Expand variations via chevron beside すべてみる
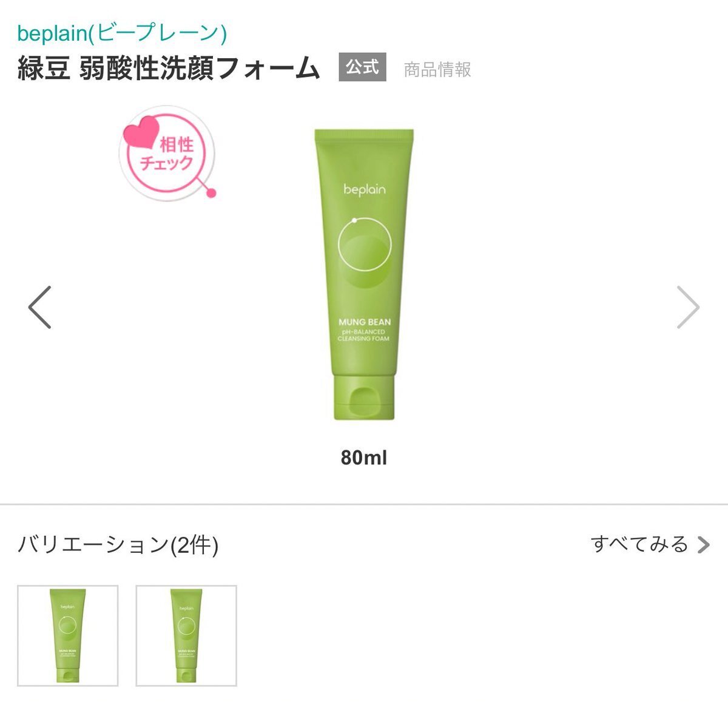 (x=703, y=544)
